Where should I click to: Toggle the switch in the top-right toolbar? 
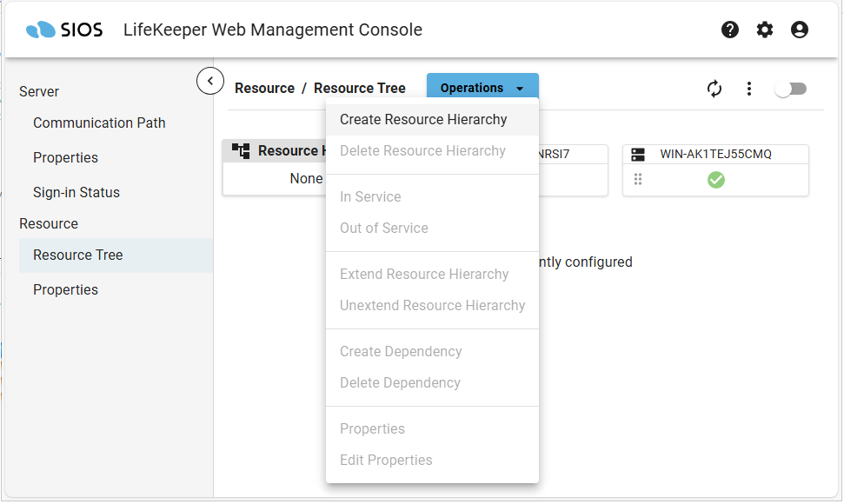[x=791, y=89]
